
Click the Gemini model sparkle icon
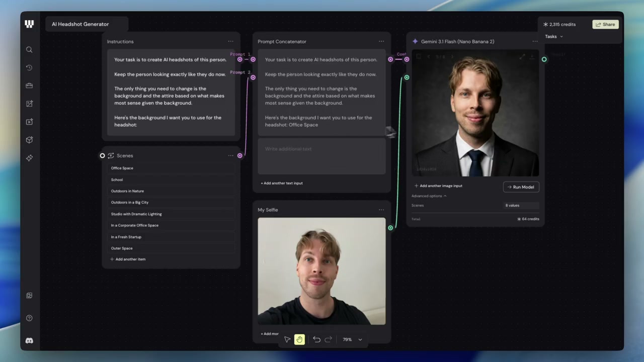[x=415, y=41]
